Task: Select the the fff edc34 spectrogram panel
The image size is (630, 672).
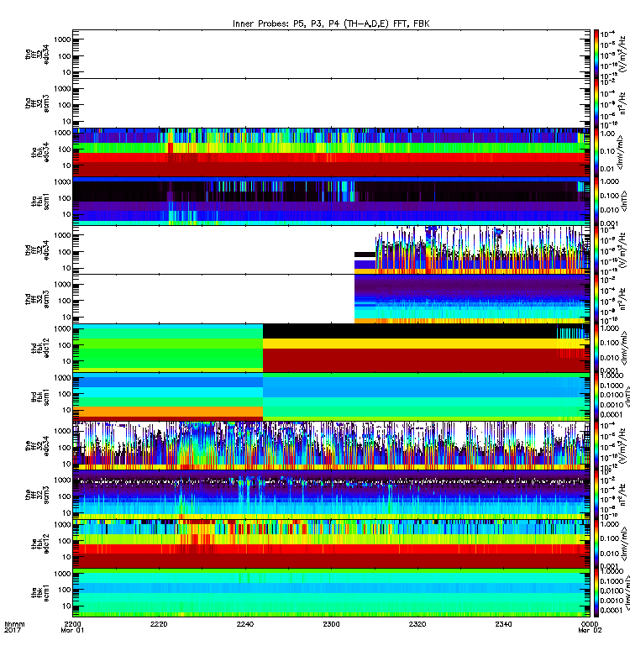Action: click(331, 446)
